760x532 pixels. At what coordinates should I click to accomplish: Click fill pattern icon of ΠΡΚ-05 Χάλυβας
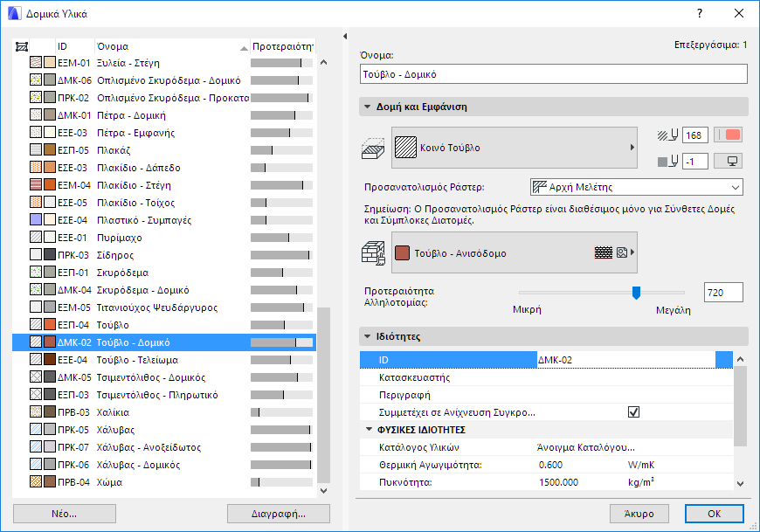(x=36, y=430)
